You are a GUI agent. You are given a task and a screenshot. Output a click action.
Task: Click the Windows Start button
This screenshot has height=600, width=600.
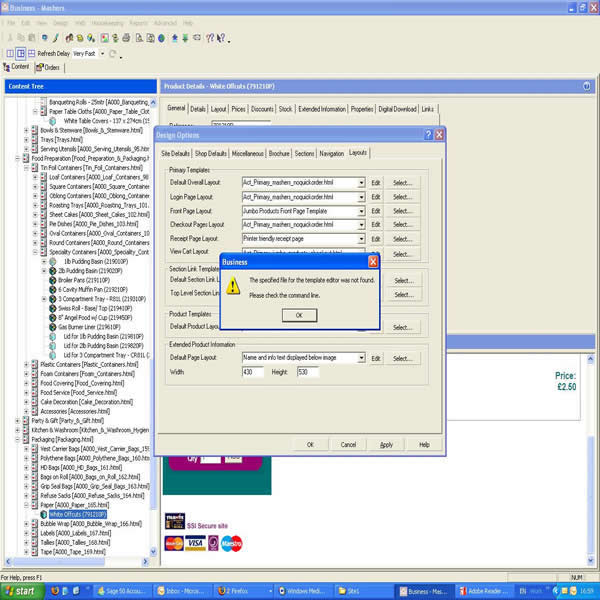[20, 591]
